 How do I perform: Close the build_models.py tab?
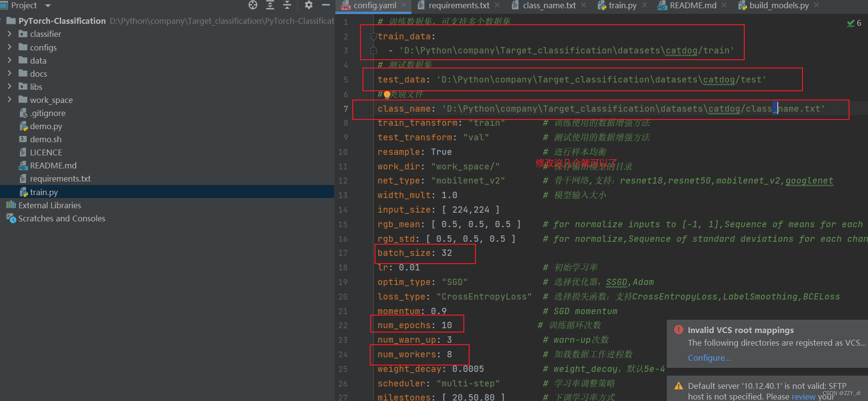click(817, 5)
